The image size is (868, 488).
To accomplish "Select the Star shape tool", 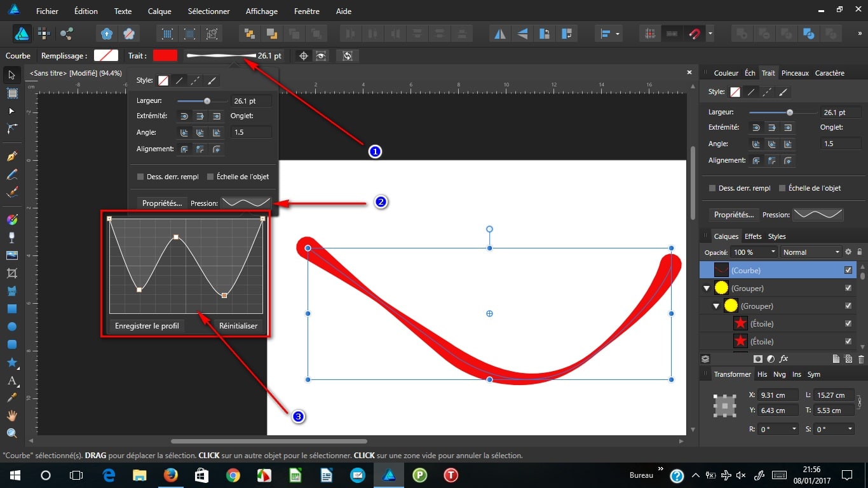I will click(x=11, y=362).
